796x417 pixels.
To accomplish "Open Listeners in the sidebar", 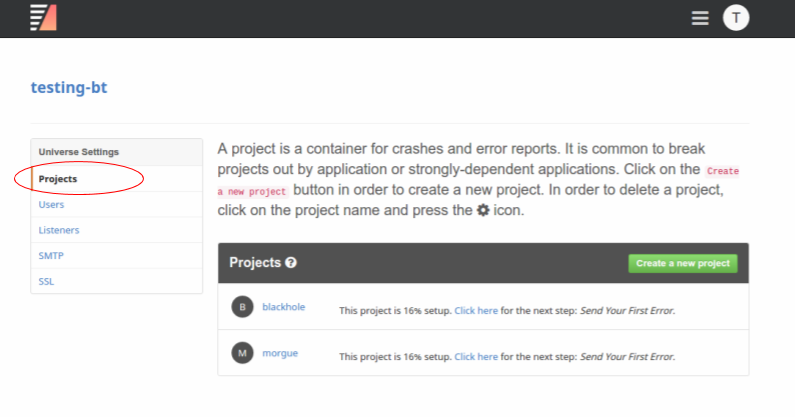I will pyautogui.click(x=59, y=230).
